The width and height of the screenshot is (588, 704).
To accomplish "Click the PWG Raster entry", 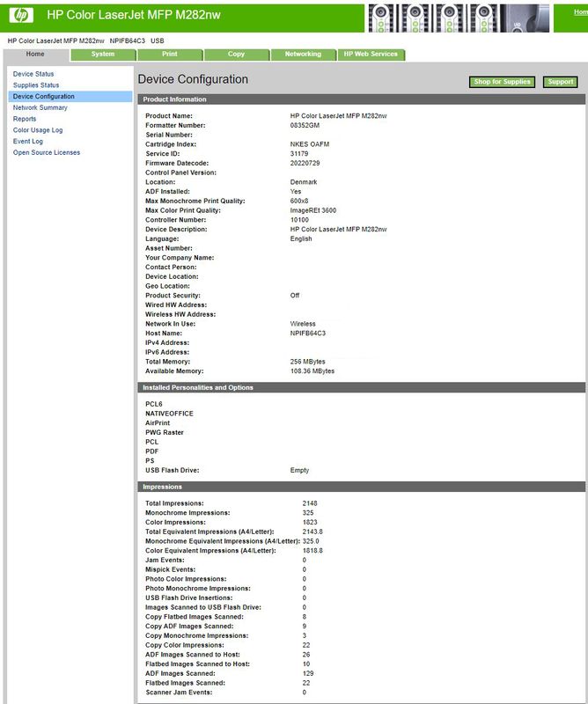I will pyautogui.click(x=165, y=432).
